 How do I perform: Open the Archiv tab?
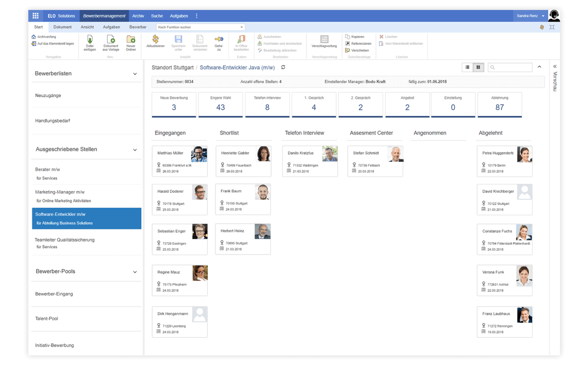(138, 16)
